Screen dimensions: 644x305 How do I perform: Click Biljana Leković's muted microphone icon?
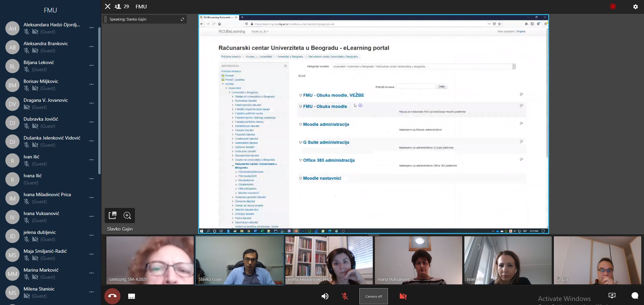(x=27, y=69)
